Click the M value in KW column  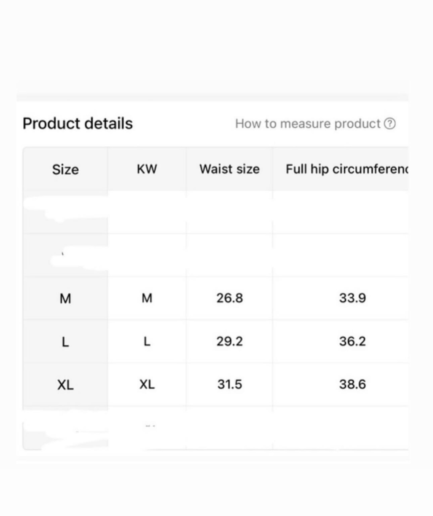coord(147,298)
